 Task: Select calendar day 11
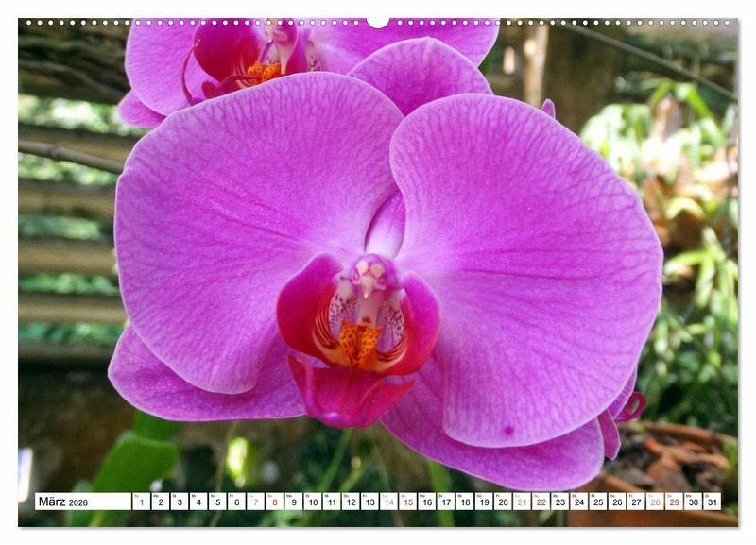click(332, 502)
